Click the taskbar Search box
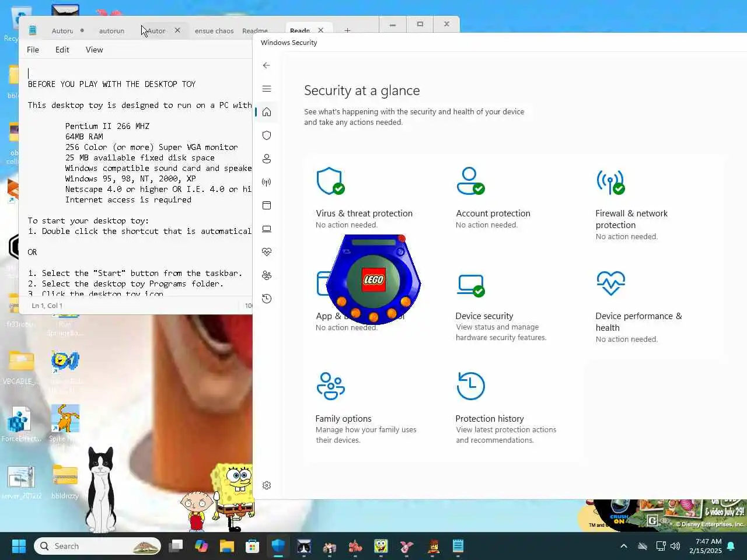This screenshot has height=560, width=747. (x=97, y=546)
